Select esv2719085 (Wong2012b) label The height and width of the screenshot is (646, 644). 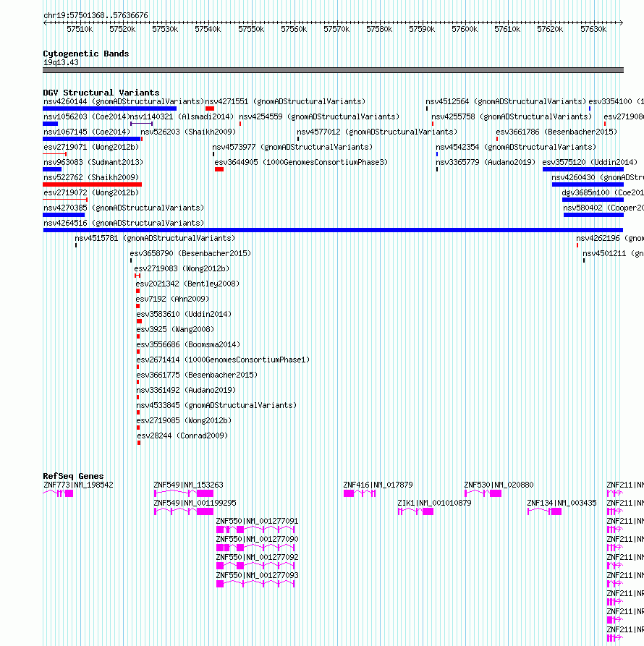coord(184,420)
